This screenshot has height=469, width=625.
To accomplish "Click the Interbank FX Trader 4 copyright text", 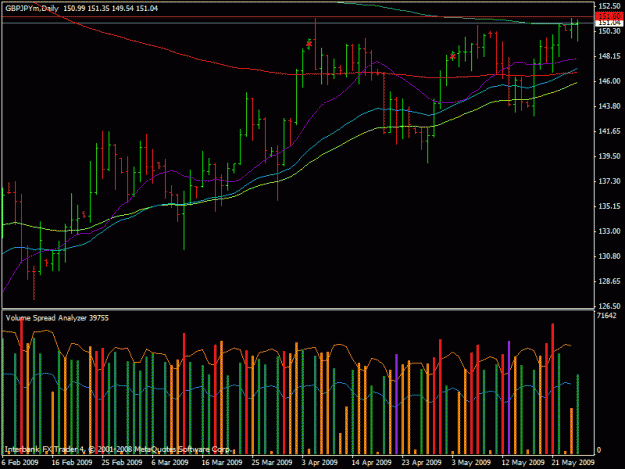I will [x=118, y=449].
